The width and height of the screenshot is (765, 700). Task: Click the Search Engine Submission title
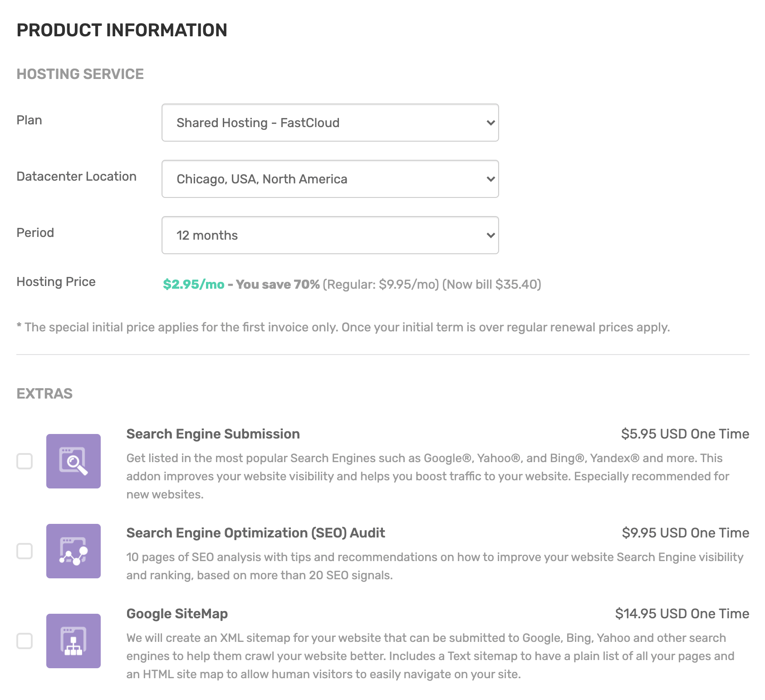(x=213, y=434)
